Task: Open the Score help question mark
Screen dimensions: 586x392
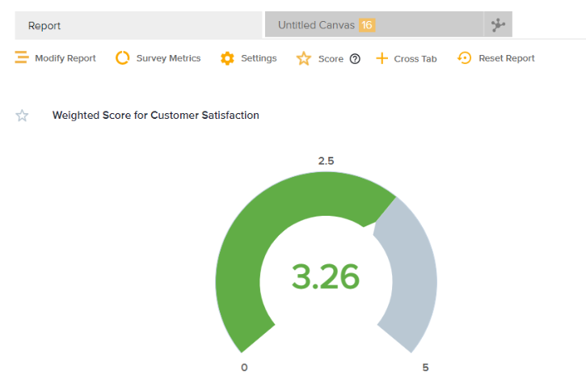Action: click(355, 59)
